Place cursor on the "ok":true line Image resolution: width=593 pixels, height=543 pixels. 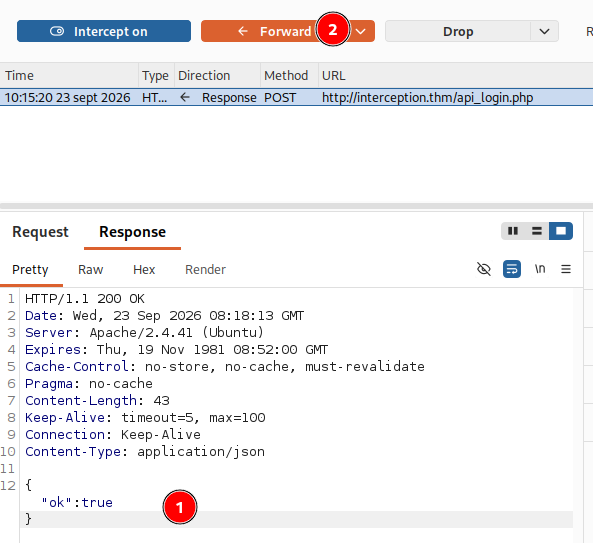77,503
